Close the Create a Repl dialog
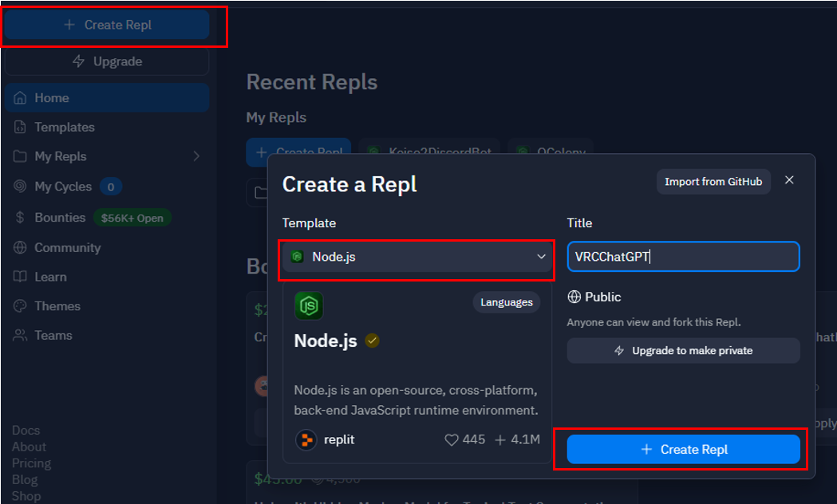 pyautogui.click(x=789, y=180)
